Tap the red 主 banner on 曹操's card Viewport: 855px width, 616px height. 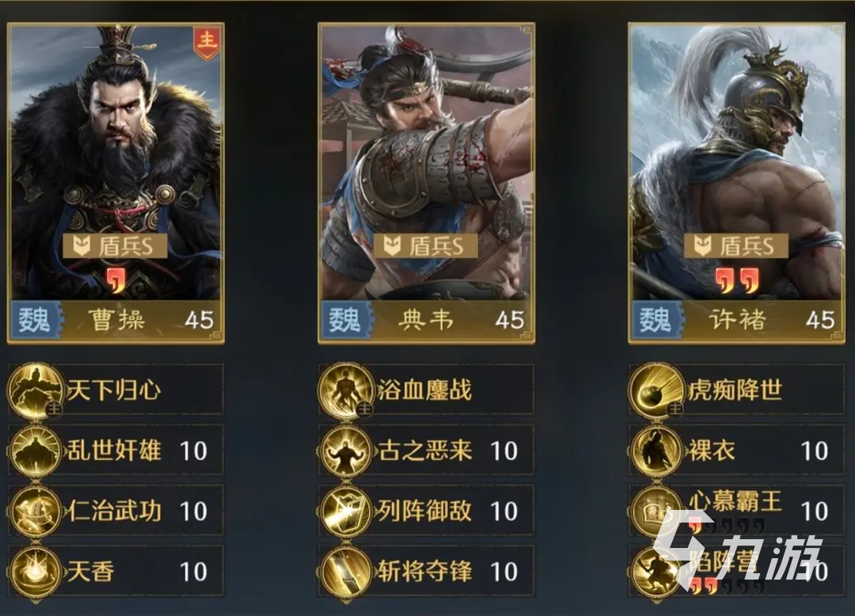[207, 42]
